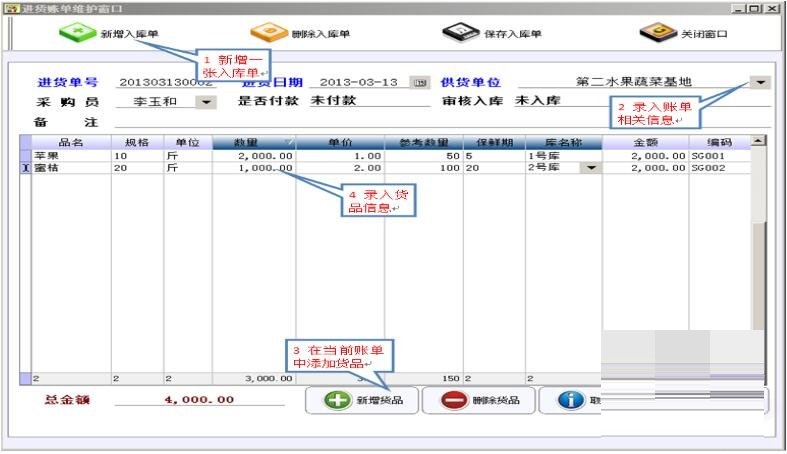This screenshot has height=454, width=787.
Task: Click the green plus 新增货品 icon
Action: (x=337, y=400)
